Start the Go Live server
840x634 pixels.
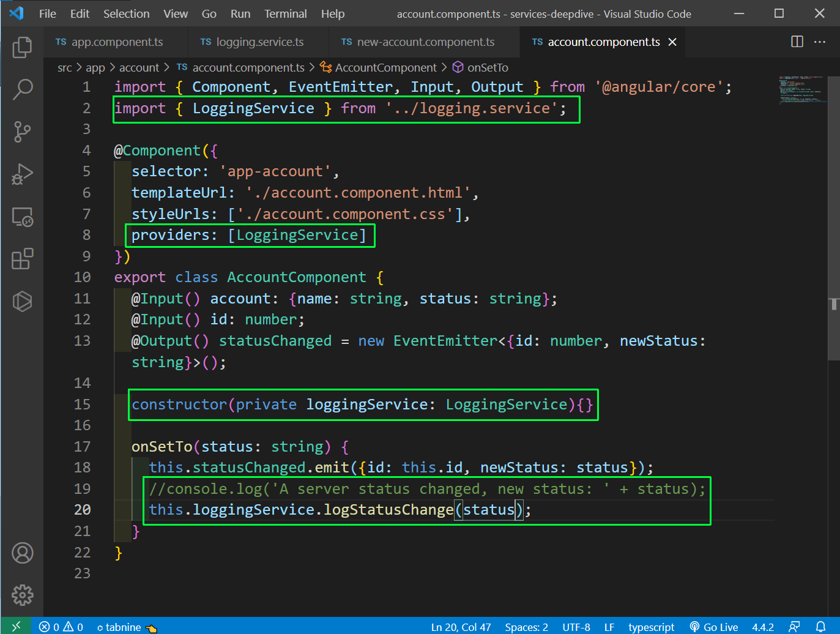click(713, 627)
